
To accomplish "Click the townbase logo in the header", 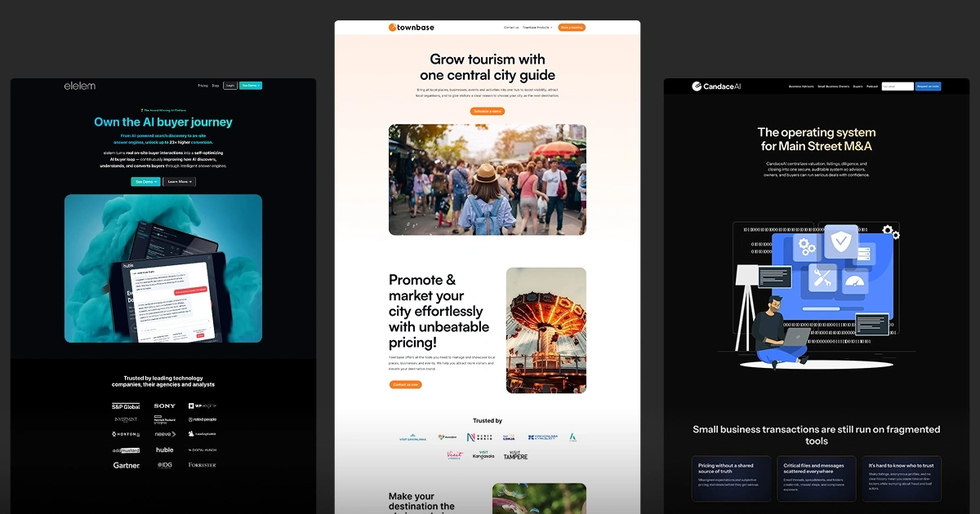I will click(x=412, y=28).
